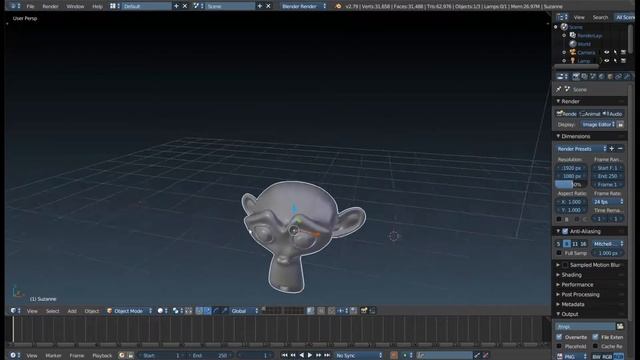Open the Object Mode dropdown
The width and height of the screenshot is (640, 360).
pos(129,311)
